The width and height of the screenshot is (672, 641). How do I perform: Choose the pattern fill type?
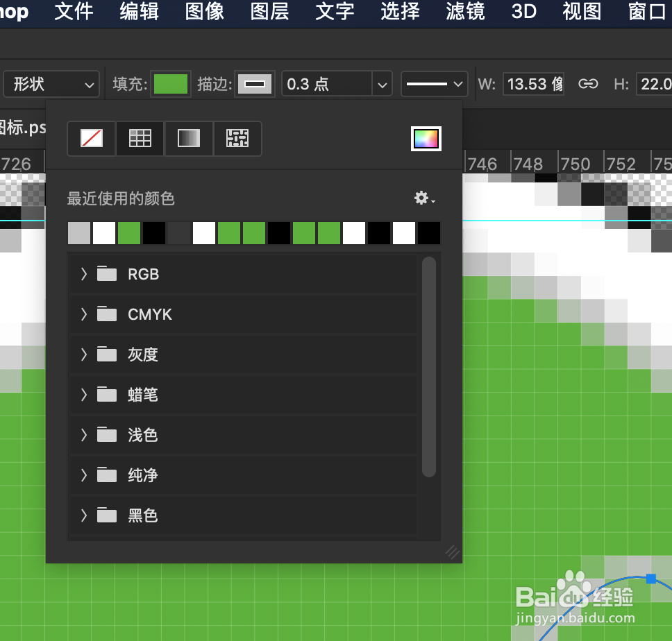(237, 138)
